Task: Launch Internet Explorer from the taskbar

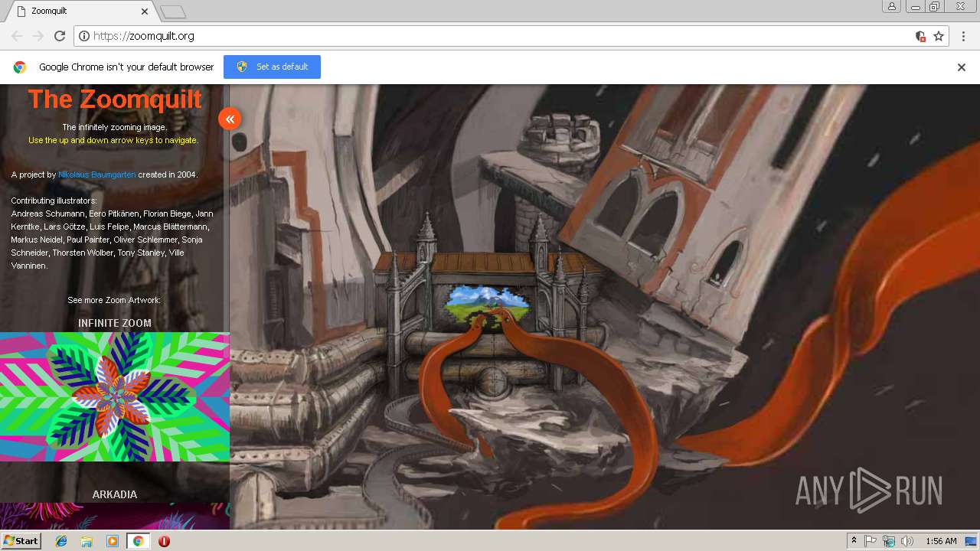Action: (61, 541)
